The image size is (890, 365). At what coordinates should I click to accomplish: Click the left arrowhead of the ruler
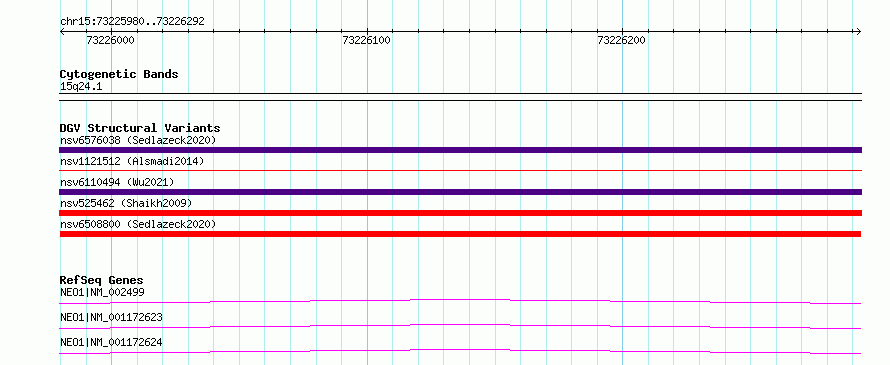(x=62, y=31)
